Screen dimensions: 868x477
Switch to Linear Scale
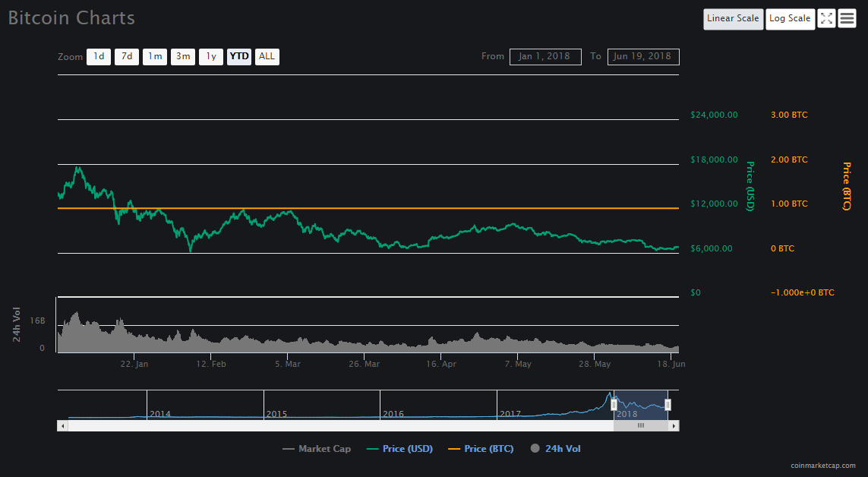pyautogui.click(x=733, y=19)
